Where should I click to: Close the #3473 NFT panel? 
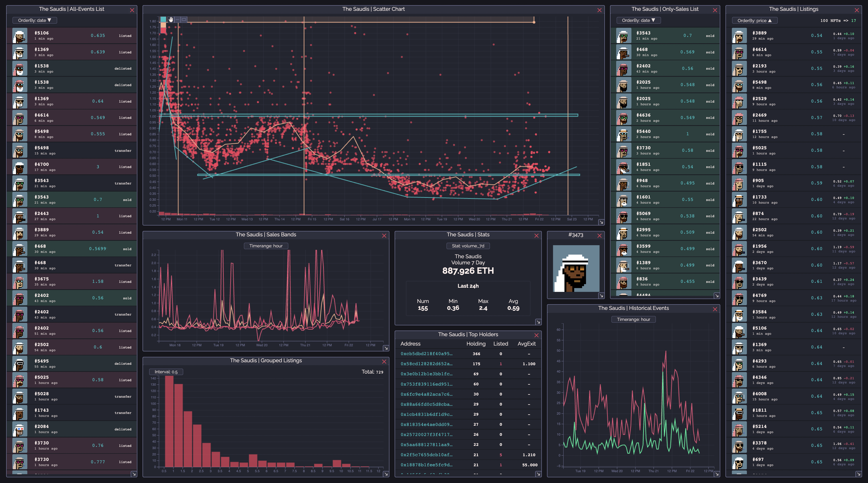(599, 236)
